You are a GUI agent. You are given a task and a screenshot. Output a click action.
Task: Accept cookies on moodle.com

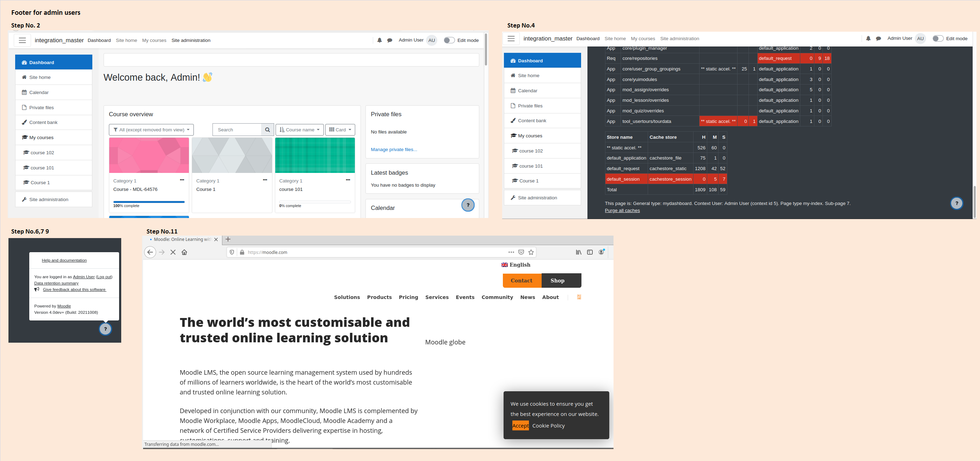tap(520, 425)
